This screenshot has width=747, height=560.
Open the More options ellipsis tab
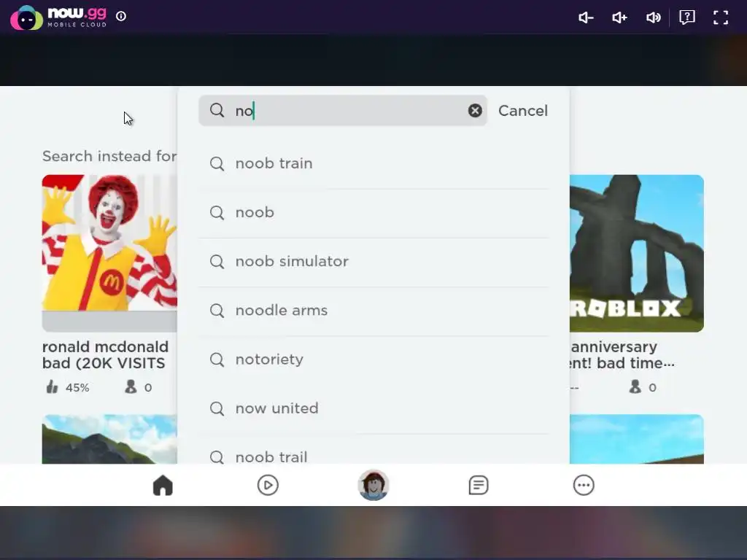tap(584, 485)
